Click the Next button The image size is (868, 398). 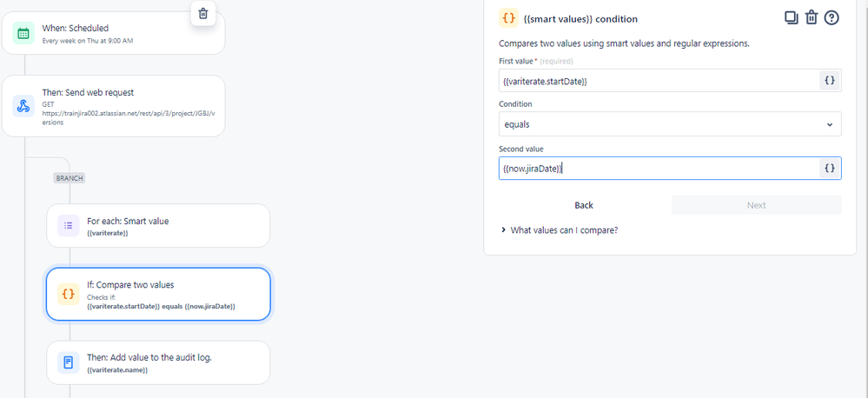coord(756,205)
